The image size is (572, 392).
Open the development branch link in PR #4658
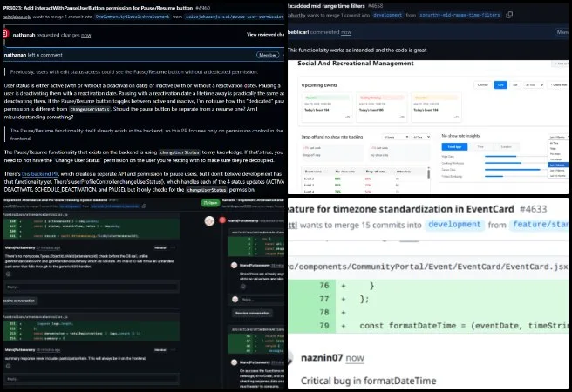[x=387, y=15]
